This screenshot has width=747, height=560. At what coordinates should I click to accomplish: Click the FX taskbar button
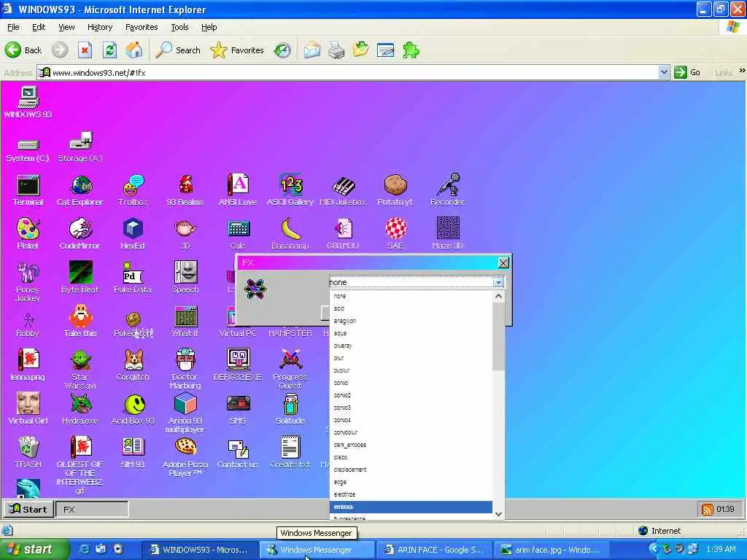click(x=92, y=509)
